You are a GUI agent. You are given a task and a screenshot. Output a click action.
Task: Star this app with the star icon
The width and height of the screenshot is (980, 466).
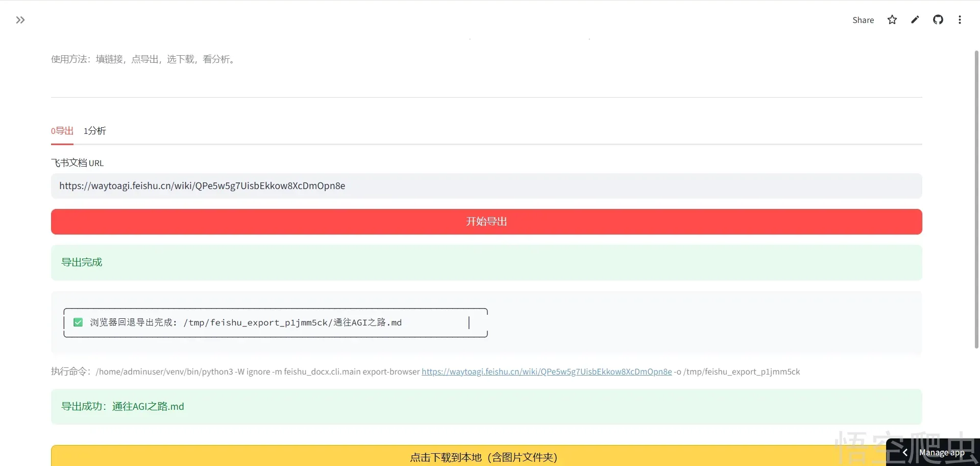tap(892, 20)
